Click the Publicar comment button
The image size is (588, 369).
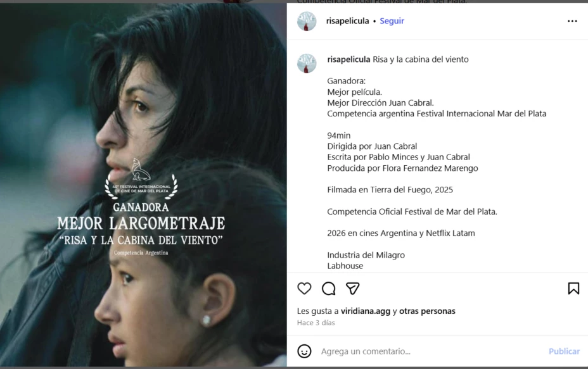click(x=564, y=351)
